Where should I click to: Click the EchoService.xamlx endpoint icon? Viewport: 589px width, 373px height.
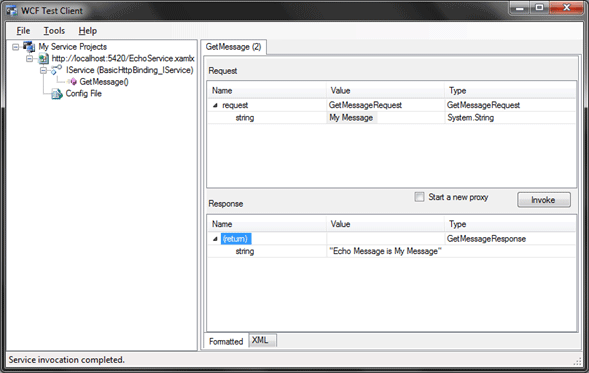(44, 58)
